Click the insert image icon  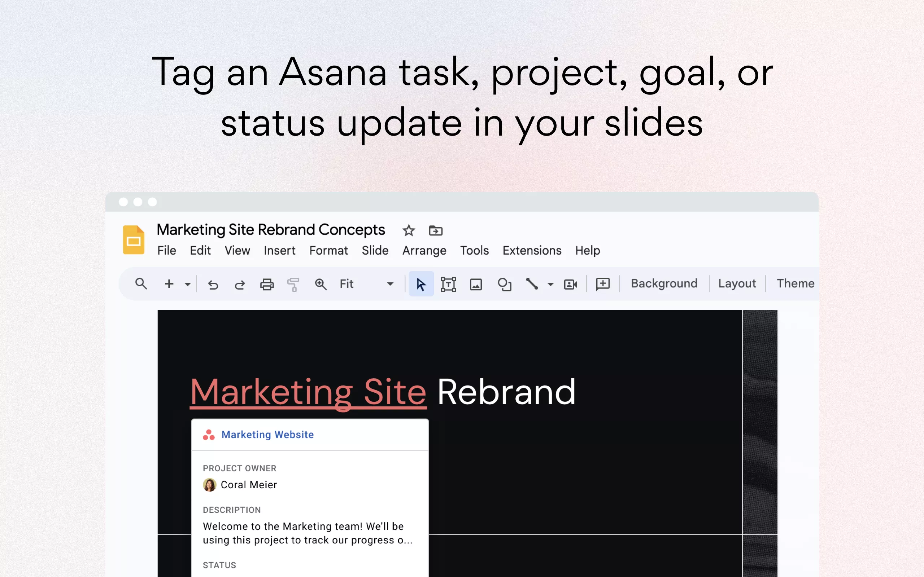pyautogui.click(x=476, y=284)
